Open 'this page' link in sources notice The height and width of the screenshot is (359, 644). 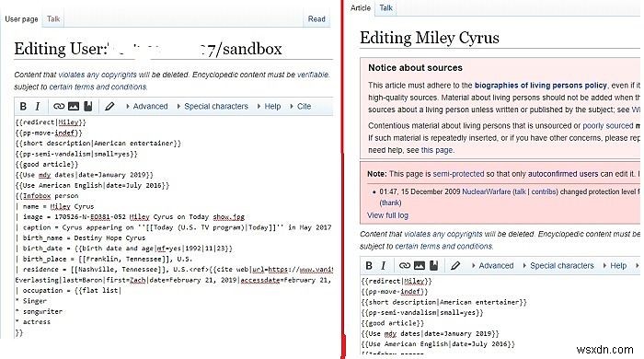coord(437,150)
